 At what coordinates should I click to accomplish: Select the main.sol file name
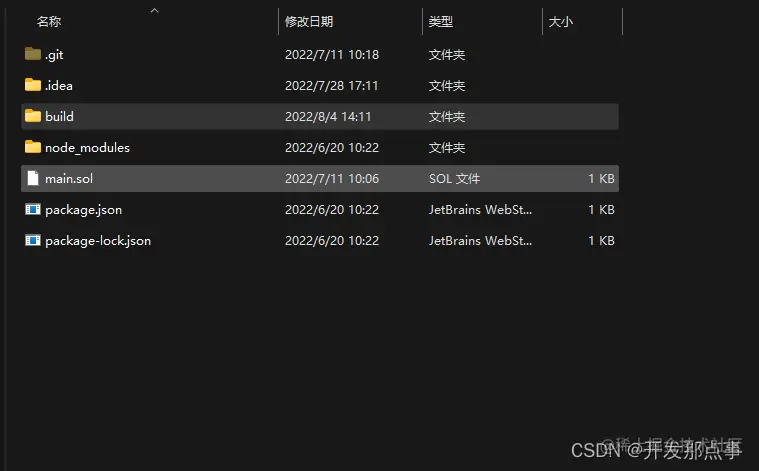pyautogui.click(x=69, y=179)
